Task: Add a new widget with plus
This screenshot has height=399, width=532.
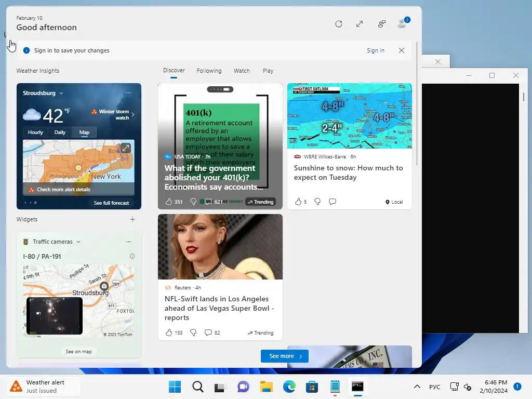Action: click(132, 219)
